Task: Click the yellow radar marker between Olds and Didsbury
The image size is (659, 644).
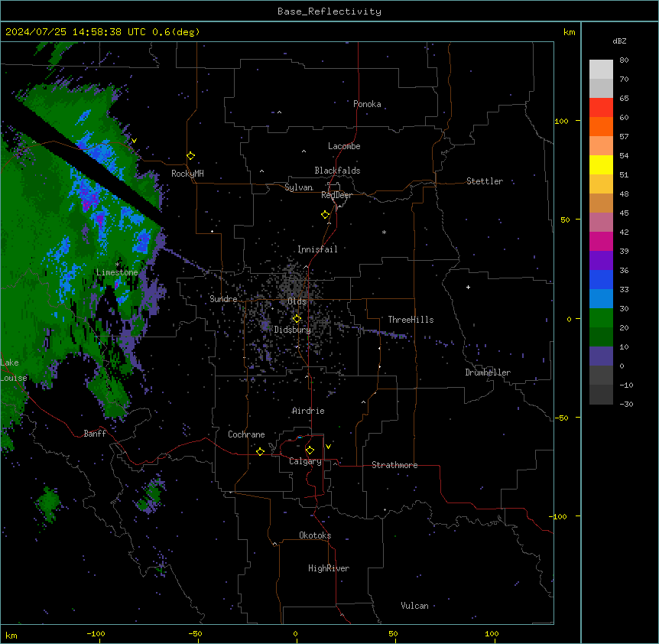Action: 297,319
